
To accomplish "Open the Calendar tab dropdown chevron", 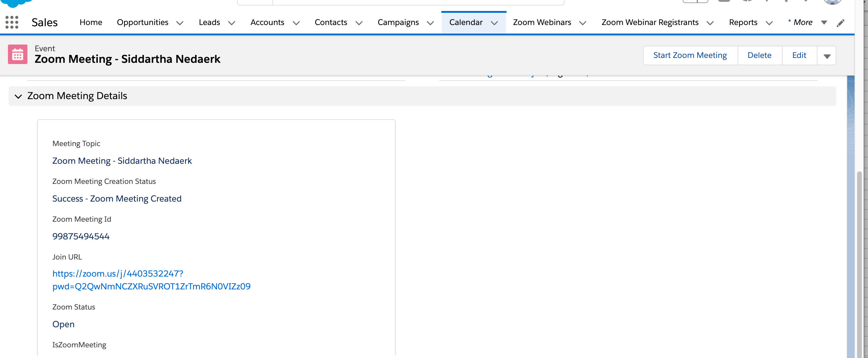I will (494, 23).
